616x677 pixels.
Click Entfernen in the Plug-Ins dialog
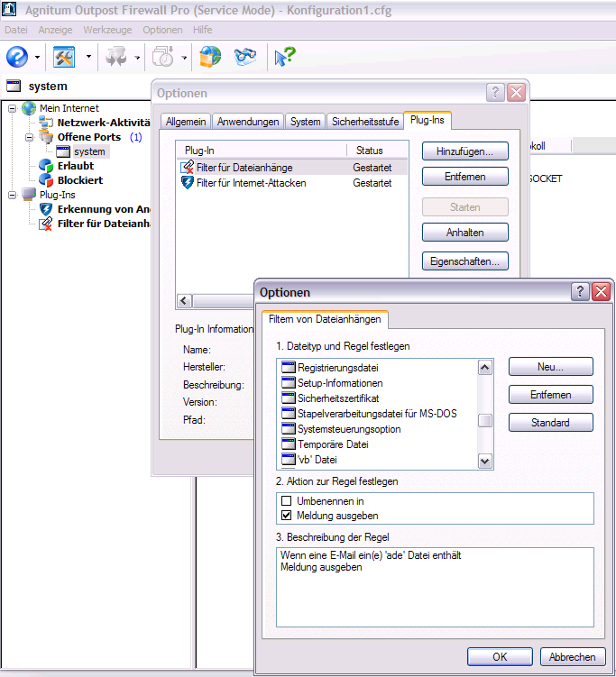[x=464, y=176]
